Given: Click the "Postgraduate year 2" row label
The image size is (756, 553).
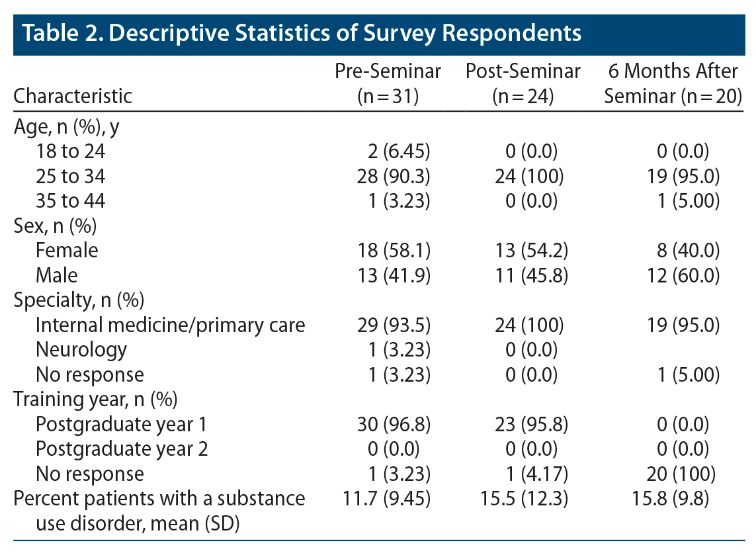Looking at the screenshot, I should [122, 449].
